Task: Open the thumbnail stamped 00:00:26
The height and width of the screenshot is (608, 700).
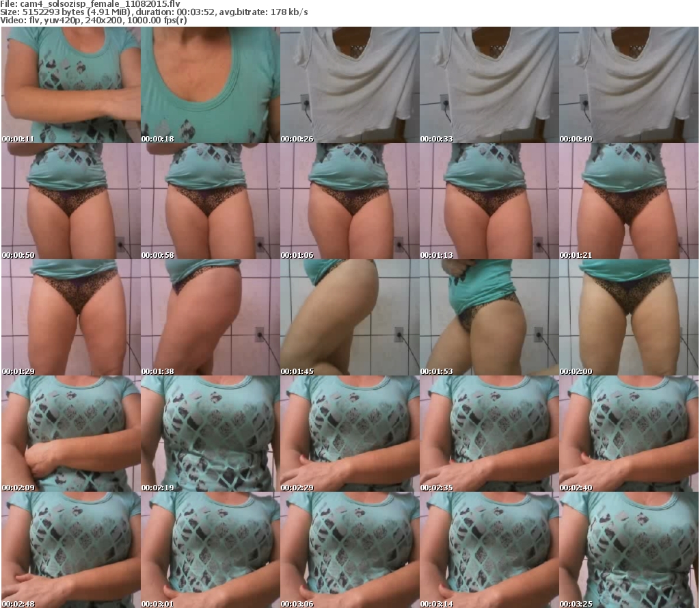Action: 349,85
